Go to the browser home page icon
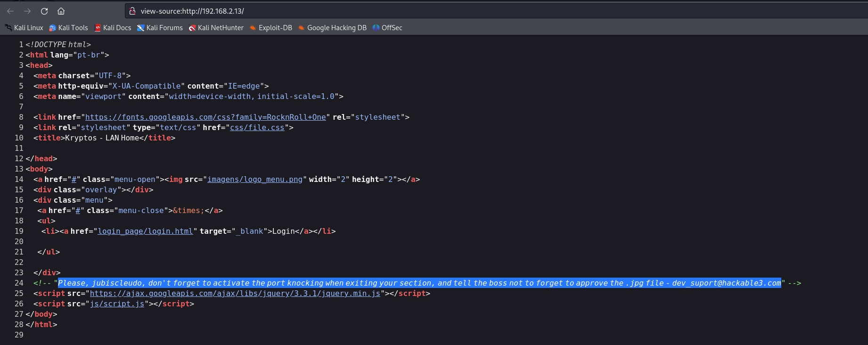 pyautogui.click(x=61, y=11)
